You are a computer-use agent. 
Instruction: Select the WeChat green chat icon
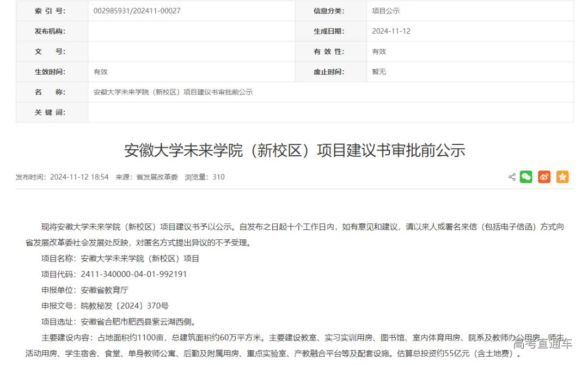pyautogui.click(x=525, y=177)
